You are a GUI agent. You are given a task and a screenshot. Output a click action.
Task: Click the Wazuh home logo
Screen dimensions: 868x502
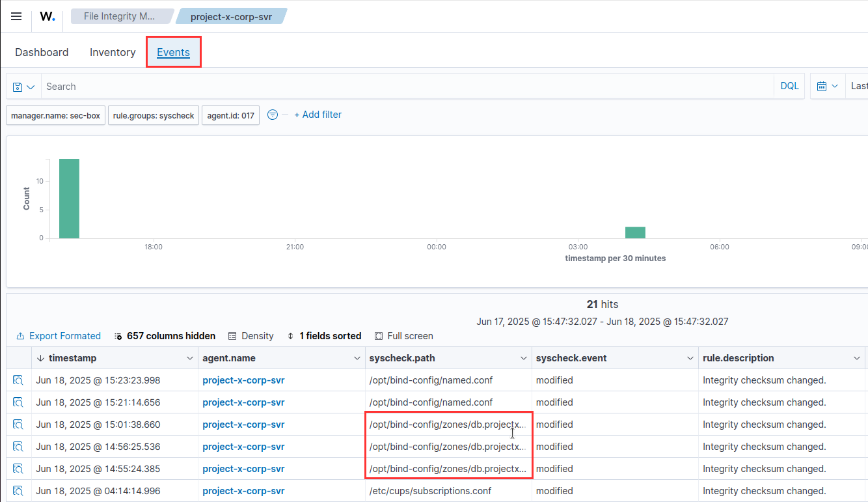pos(47,16)
